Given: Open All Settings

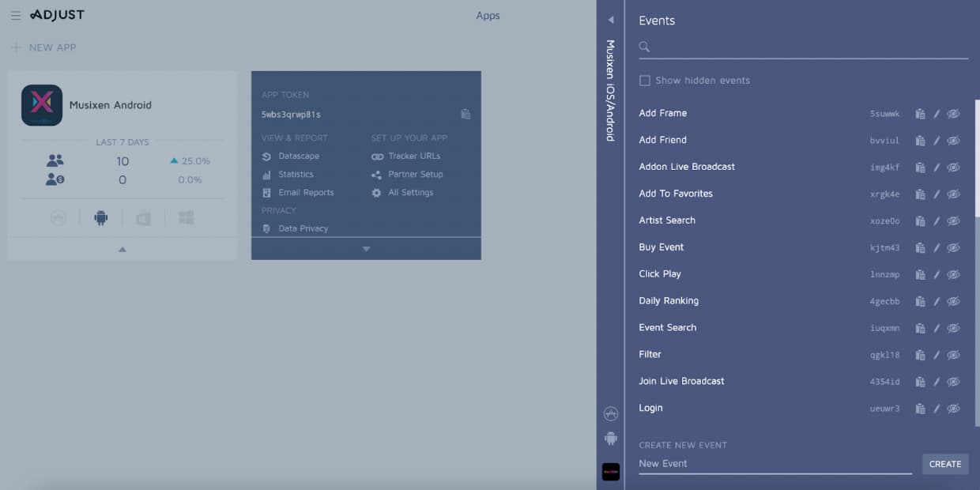Looking at the screenshot, I should (403, 193).
